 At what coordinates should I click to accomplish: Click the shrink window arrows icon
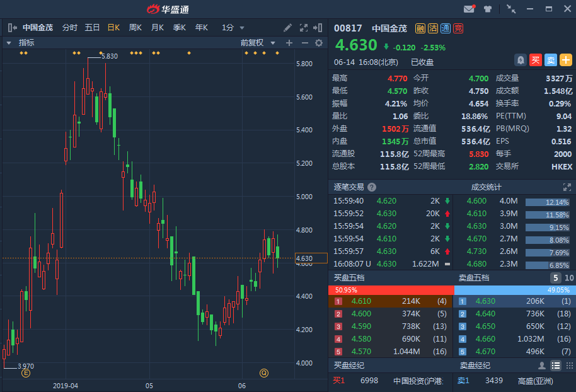[511, 9]
